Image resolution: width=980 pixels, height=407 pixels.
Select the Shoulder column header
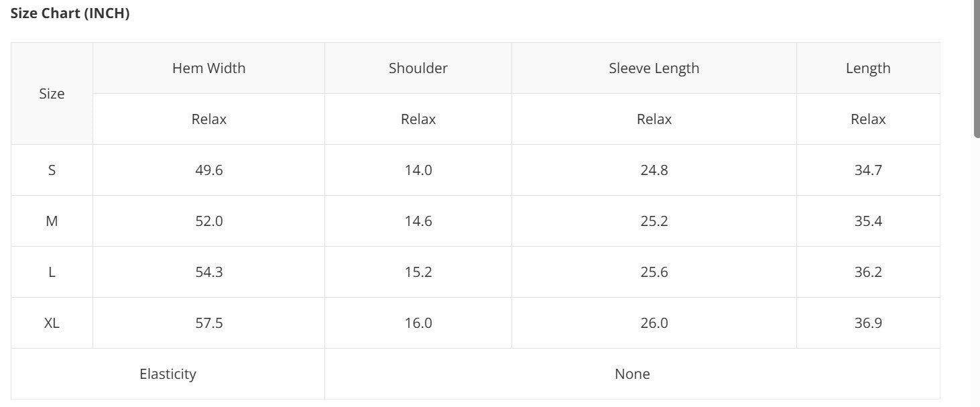tap(418, 68)
